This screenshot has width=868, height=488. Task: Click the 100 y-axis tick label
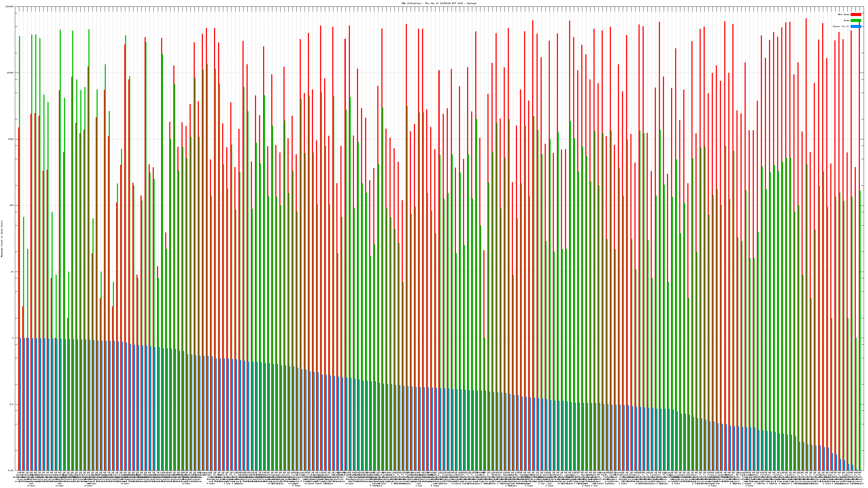[12, 206]
